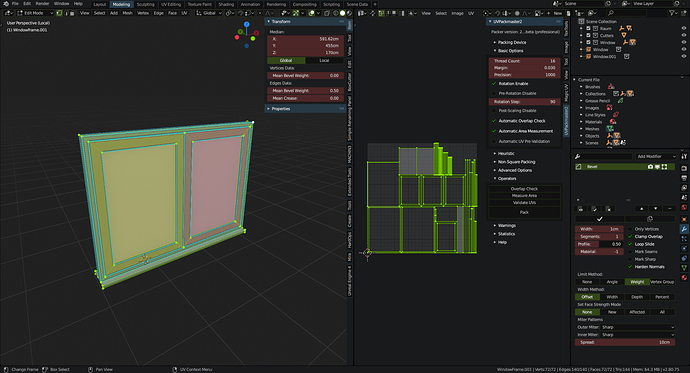Click the Blender logo icon
Screen dimensions: 690x373
pyautogui.click(x=6, y=4)
